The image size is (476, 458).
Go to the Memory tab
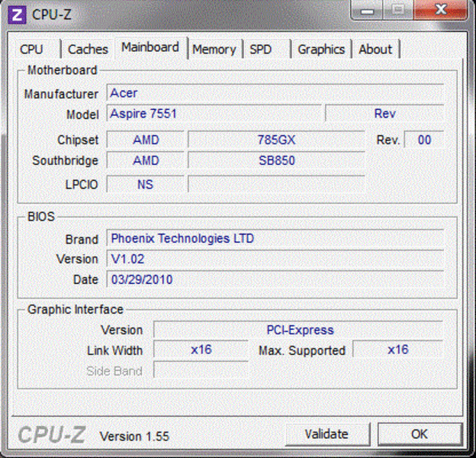point(214,49)
